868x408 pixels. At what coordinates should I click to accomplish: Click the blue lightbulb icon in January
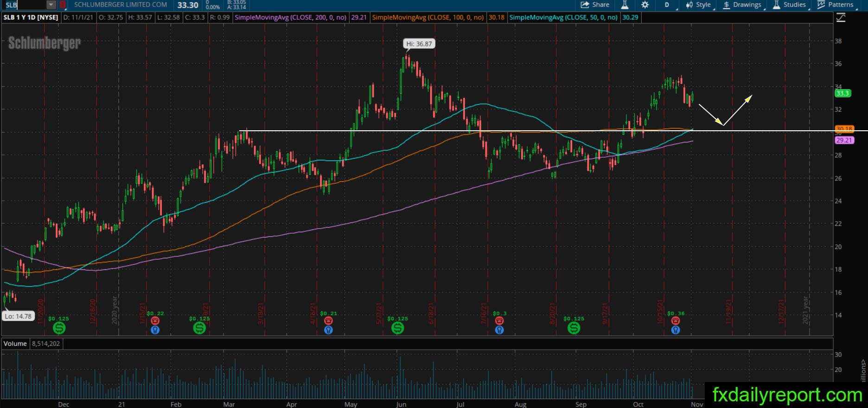tap(155, 330)
